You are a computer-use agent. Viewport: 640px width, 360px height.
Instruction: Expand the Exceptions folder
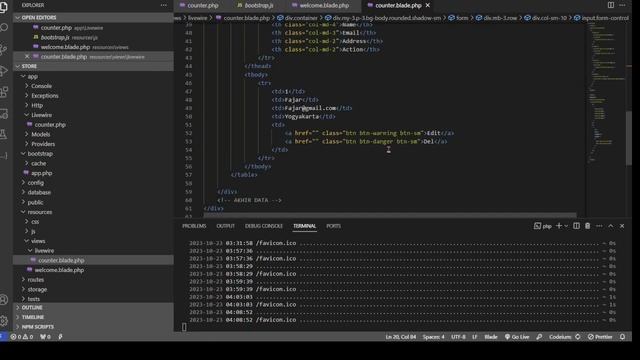[44, 96]
